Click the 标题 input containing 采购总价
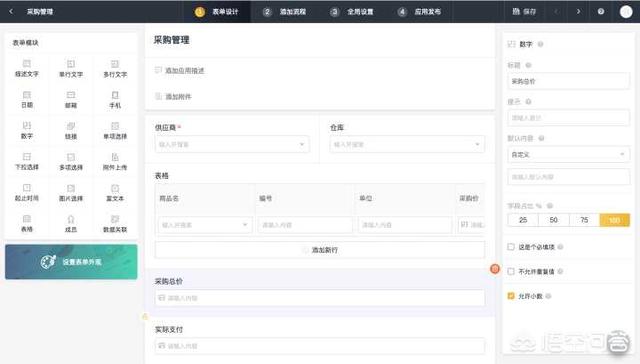 pos(568,81)
